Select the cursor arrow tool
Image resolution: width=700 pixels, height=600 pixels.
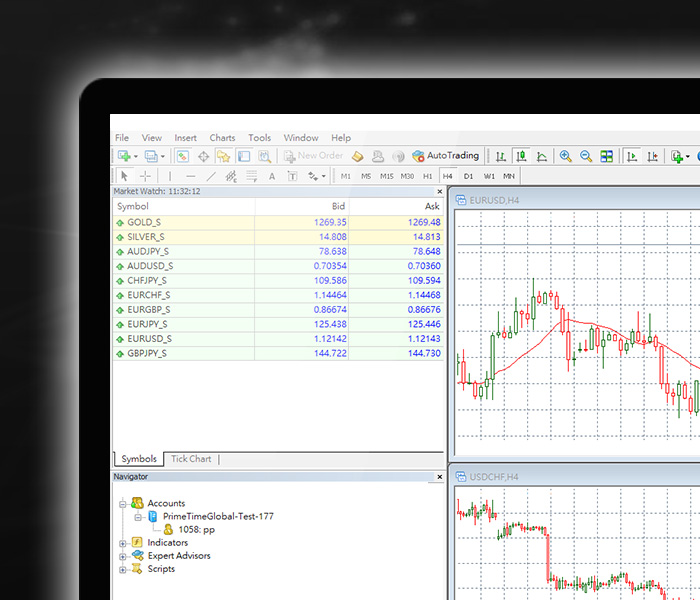pos(124,176)
